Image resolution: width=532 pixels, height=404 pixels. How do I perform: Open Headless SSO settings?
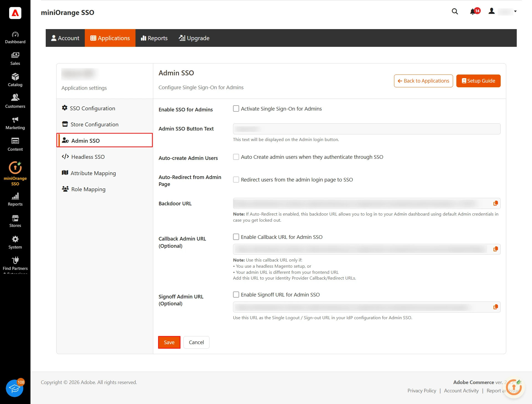(x=105, y=157)
